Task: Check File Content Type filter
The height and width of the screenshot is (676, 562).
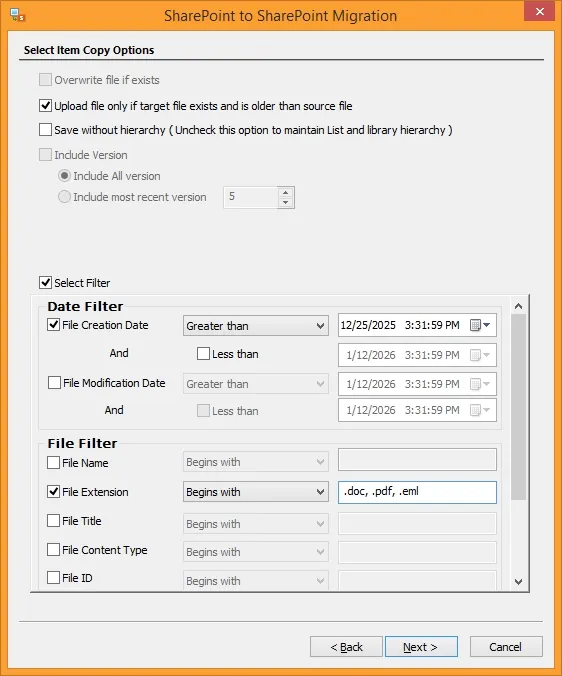Action: 53,550
